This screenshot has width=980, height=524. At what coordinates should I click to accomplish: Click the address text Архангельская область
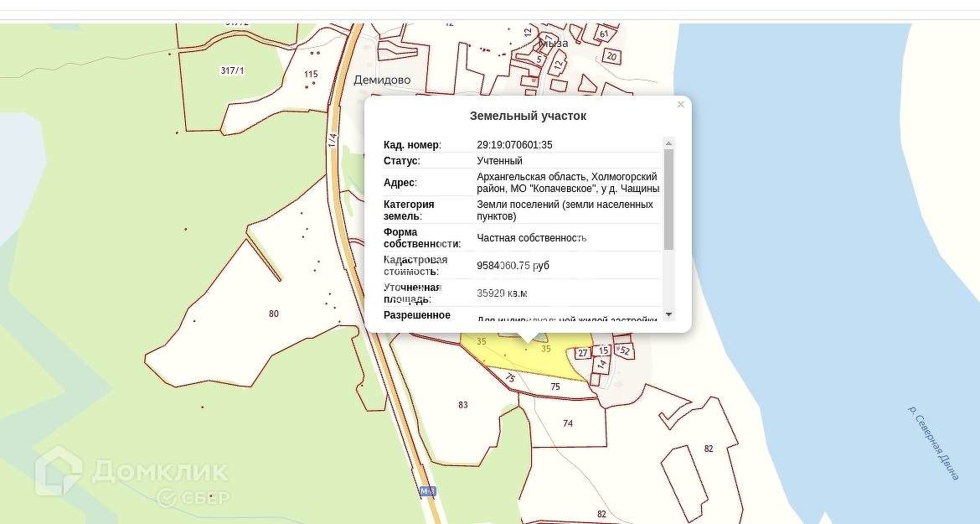coord(532,177)
